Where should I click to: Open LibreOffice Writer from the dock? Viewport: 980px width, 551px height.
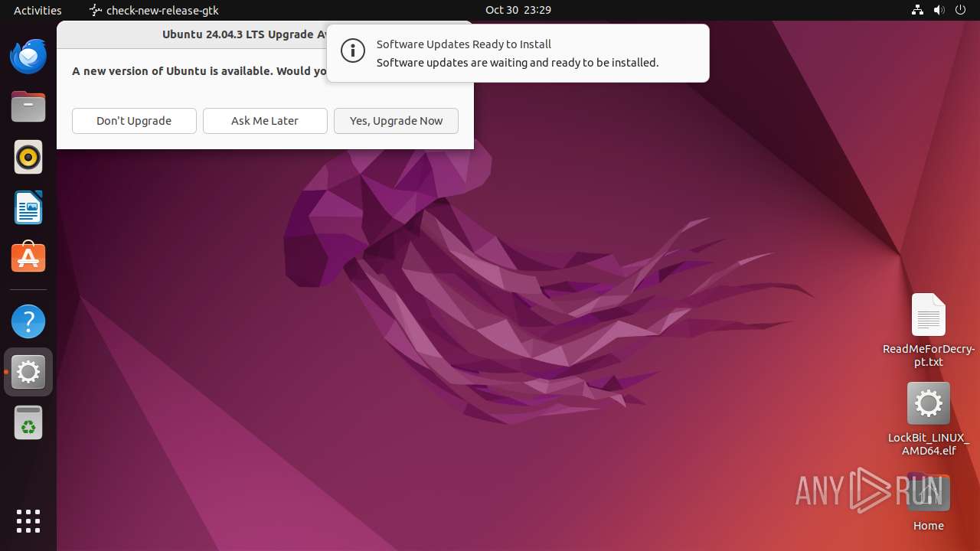click(28, 208)
